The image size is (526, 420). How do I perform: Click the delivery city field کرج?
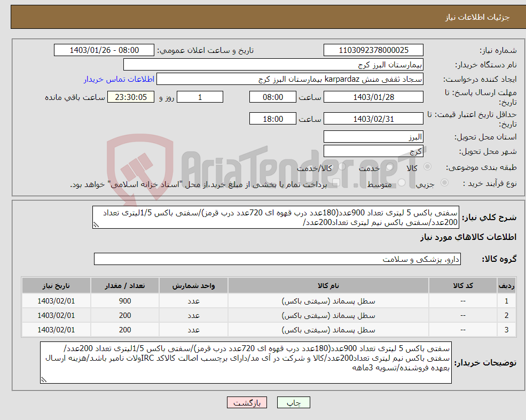coord(373,151)
